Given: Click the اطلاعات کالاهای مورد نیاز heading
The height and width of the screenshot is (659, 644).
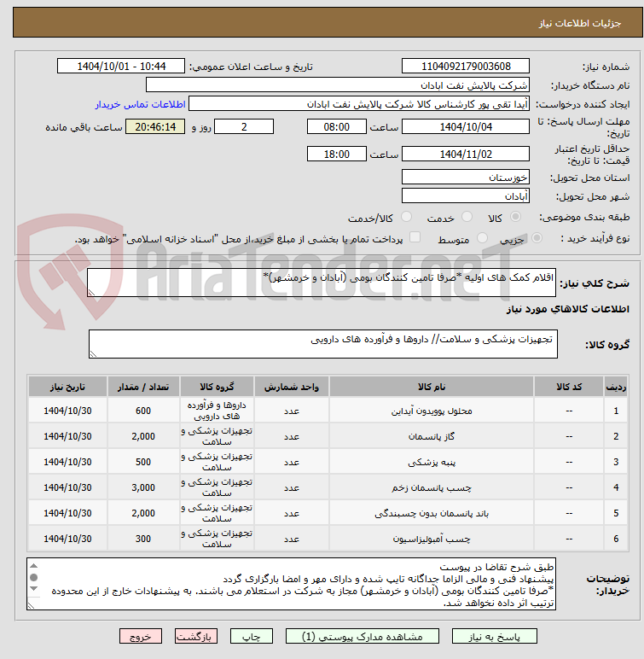Looking at the screenshot, I should (x=567, y=309).
